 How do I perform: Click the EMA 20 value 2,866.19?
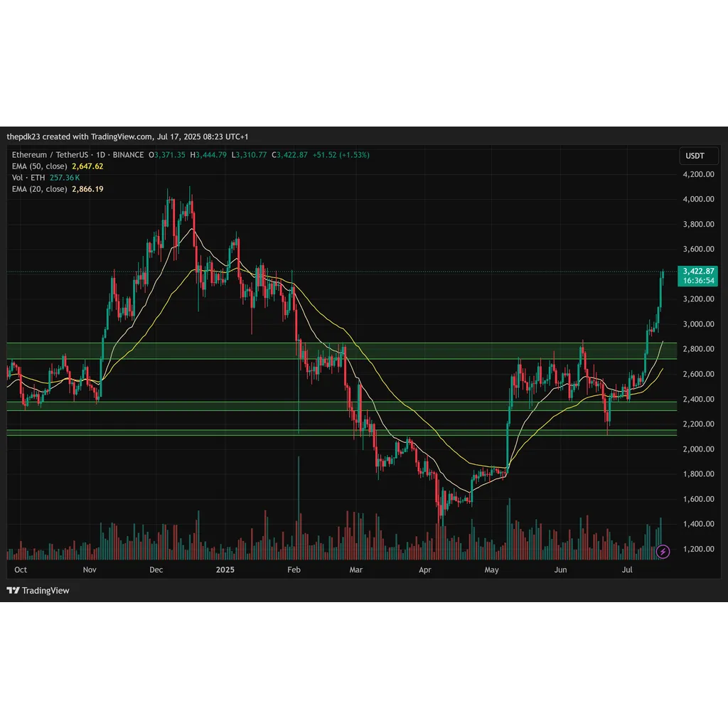(x=87, y=189)
